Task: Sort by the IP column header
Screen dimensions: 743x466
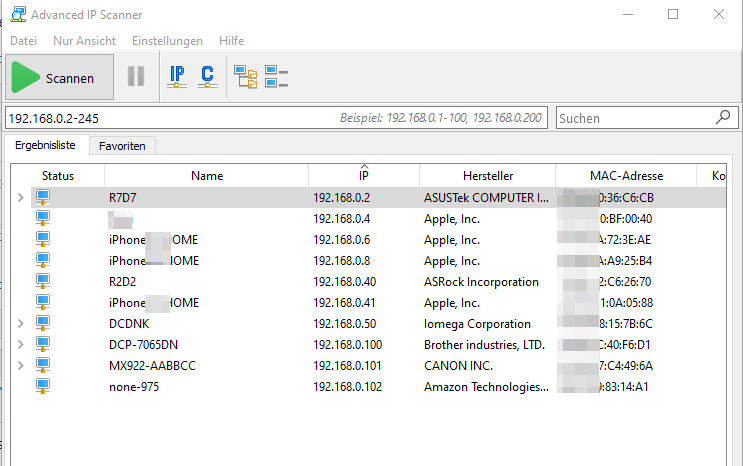Action: point(364,176)
